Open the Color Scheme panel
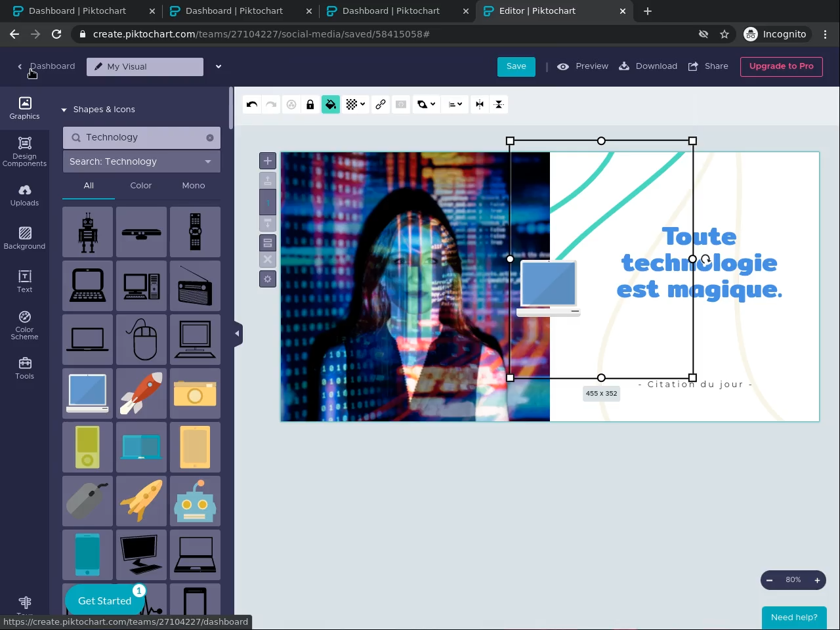 click(24, 325)
